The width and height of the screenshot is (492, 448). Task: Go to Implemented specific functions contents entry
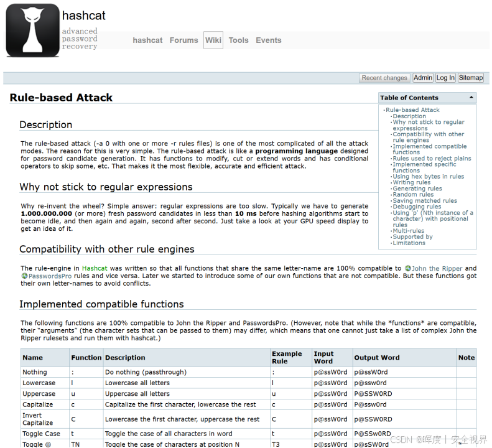[424, 167]
